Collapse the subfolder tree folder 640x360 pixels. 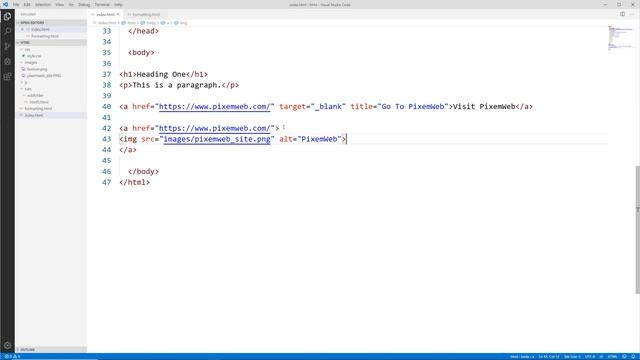pyautogui.click(x=35, y=96)
